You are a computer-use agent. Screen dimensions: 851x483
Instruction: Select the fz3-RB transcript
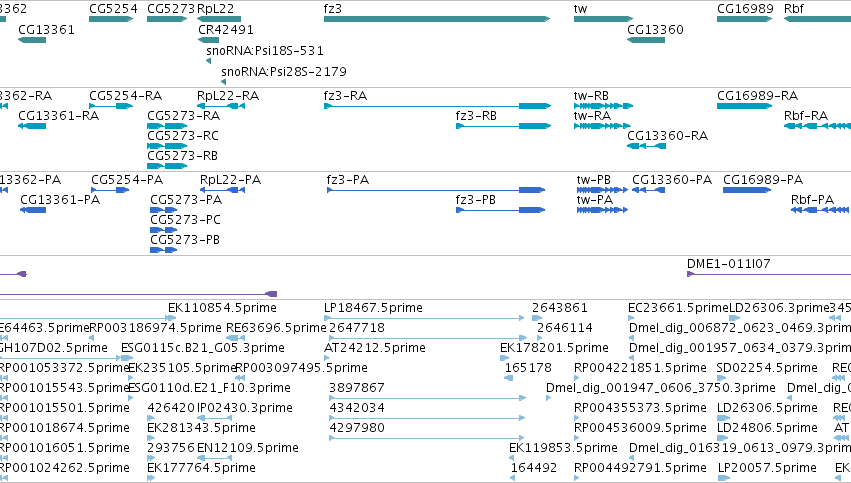tap(504, 126)
